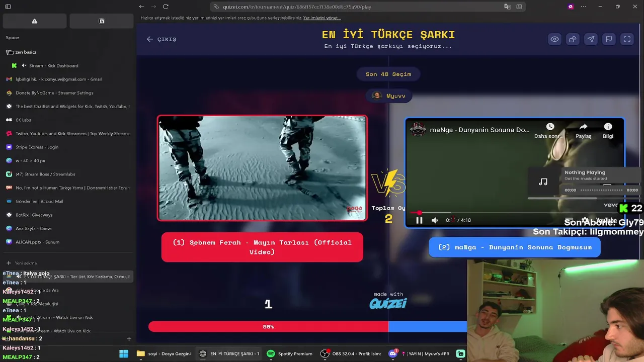Open the browser three-dots menu
Screen dimensions: 644x362
[584, 7]
